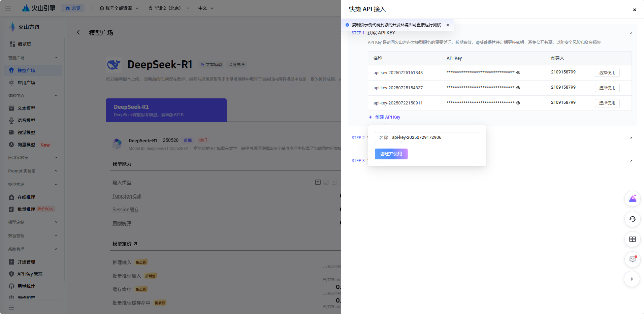Collapse the sidebar with bottom icon
This screenshot has height=314, width=644.
[x=11, y=308]
